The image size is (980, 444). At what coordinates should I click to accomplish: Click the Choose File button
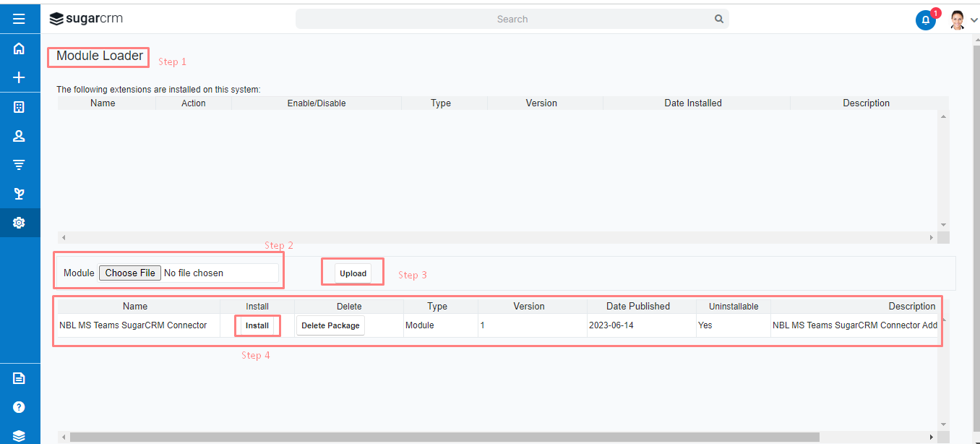130,273
